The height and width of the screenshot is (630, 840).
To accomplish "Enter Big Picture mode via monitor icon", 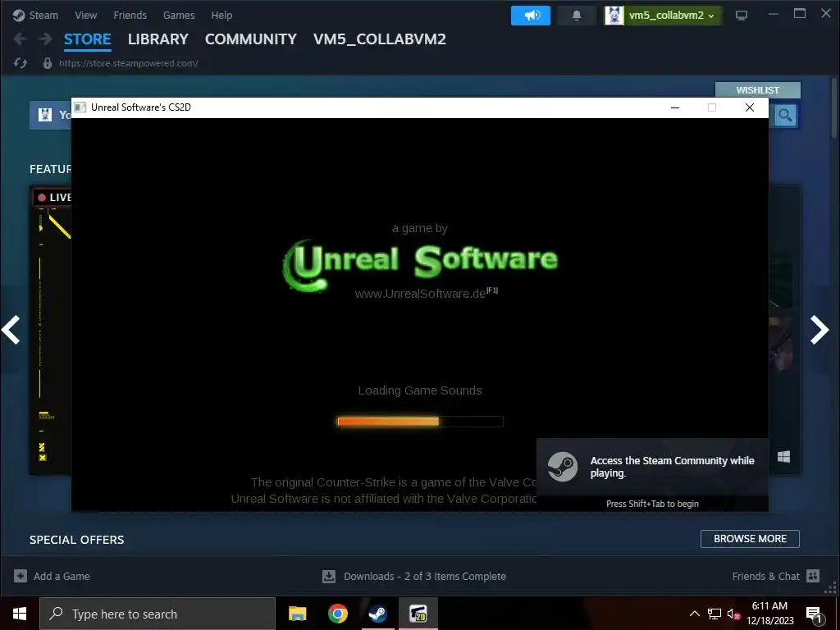I will coord(742,16).
